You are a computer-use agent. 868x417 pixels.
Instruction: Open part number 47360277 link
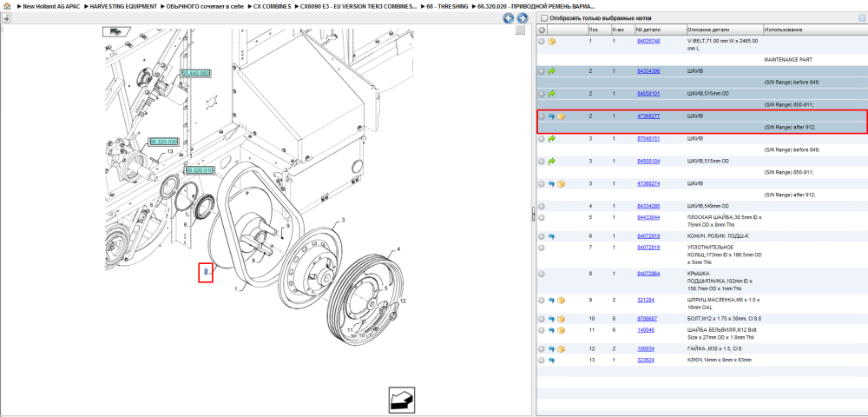tap(648, 116)
